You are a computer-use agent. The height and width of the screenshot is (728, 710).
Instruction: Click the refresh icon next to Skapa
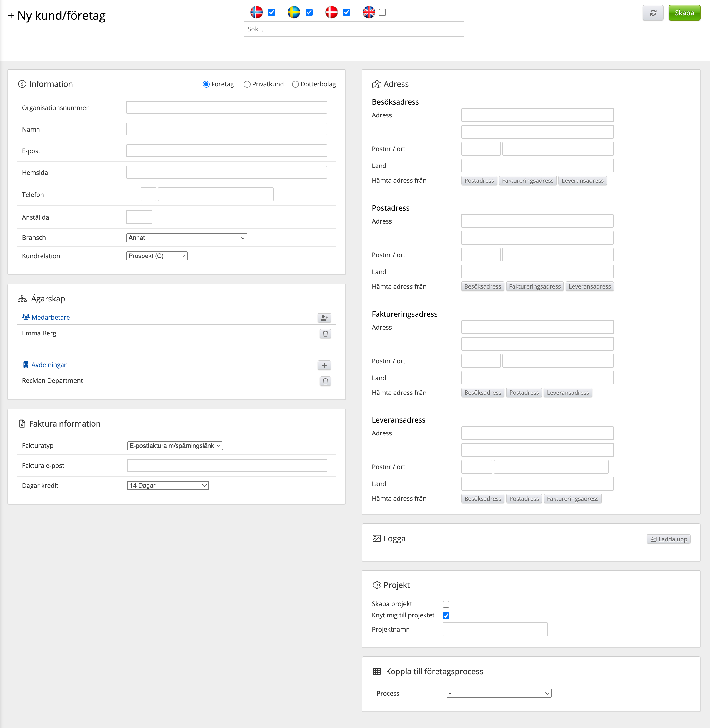point(653,13)
